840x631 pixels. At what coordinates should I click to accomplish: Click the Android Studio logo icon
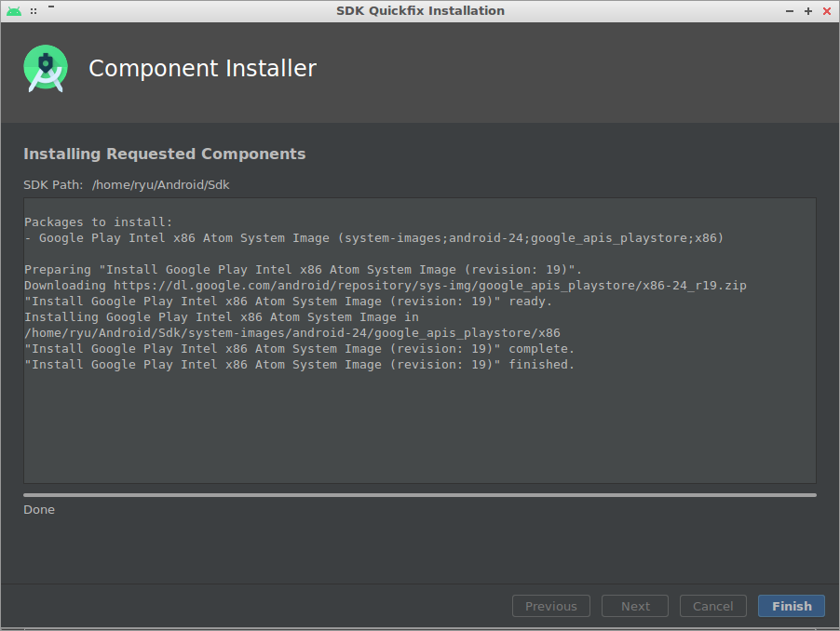46,69
